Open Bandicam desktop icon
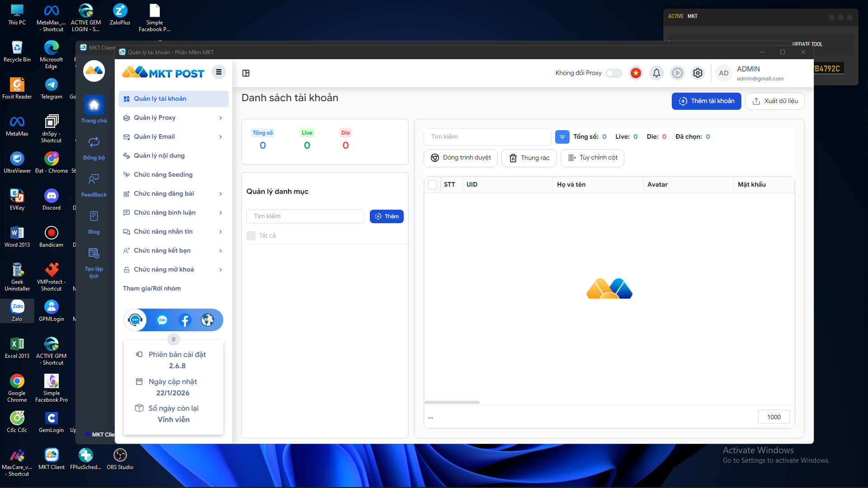Viewport: 868px width, 488px height. click(x=52, y=237)
